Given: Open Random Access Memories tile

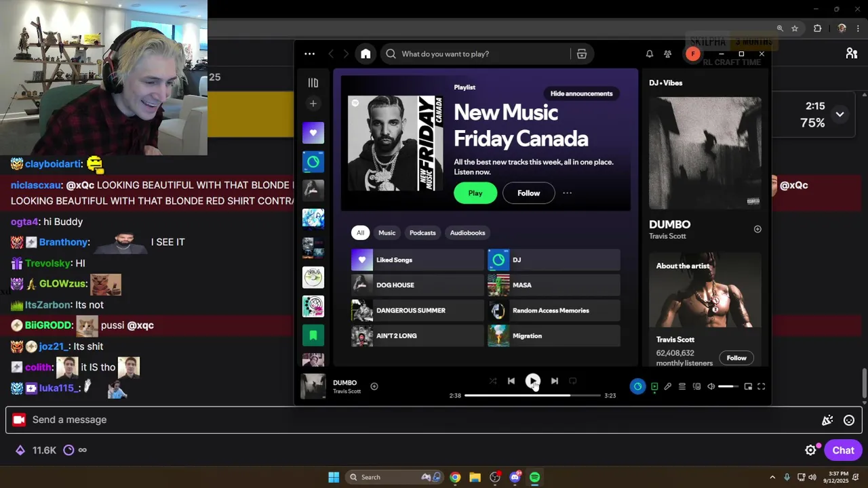Looking at the screenshot, I should tap(554, 310).
